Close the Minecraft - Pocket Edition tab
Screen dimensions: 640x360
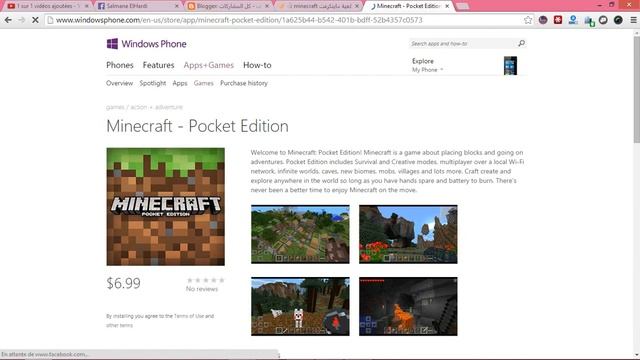click(x=447, y=6)
